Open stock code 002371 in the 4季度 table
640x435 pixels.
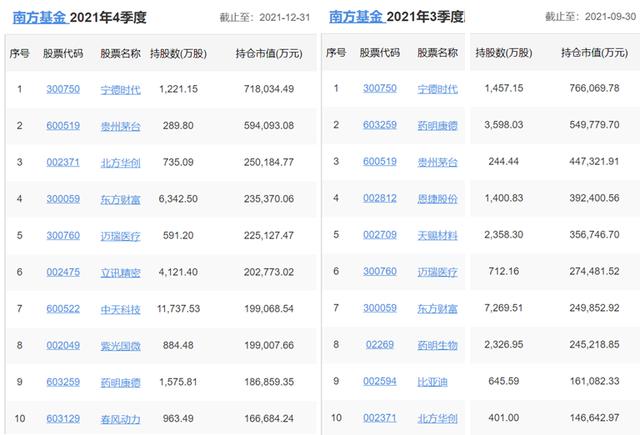pyautogui.click(x=63, y=162)
